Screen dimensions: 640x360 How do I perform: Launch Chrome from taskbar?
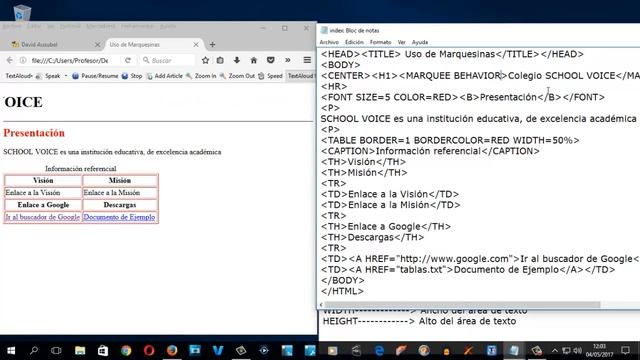coord(126,350)
